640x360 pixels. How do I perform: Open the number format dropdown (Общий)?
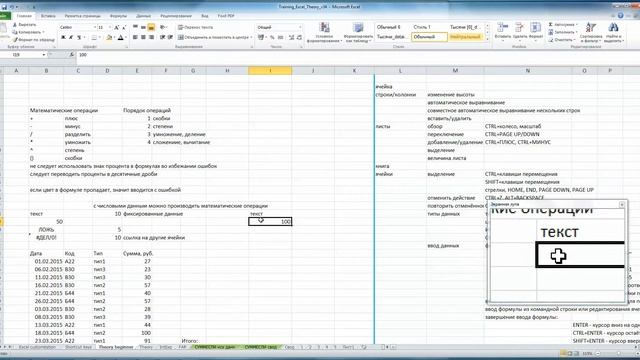point(300,27)
